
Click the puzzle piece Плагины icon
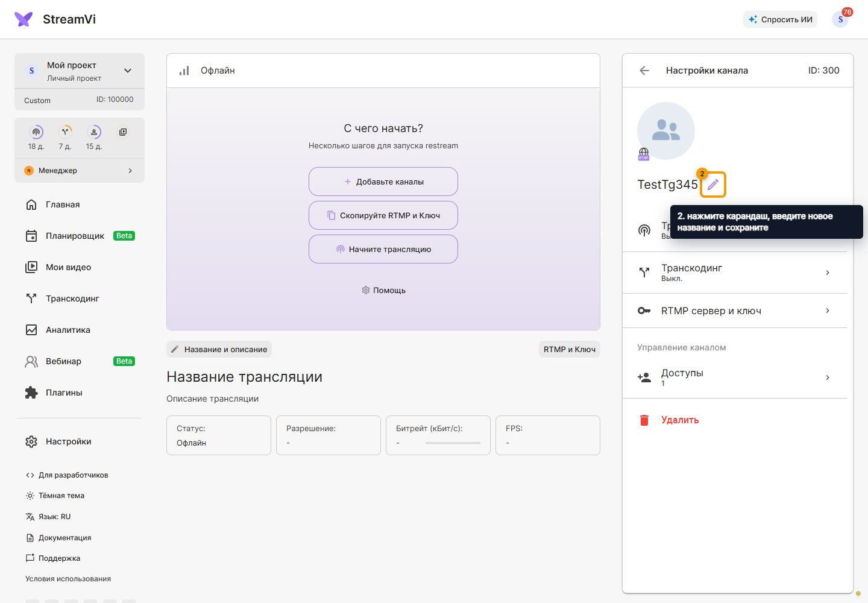[31, 393]
